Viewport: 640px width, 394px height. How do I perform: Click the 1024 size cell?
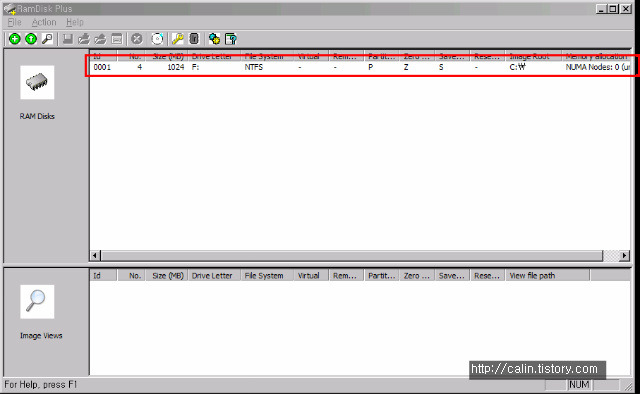point(176,67)
